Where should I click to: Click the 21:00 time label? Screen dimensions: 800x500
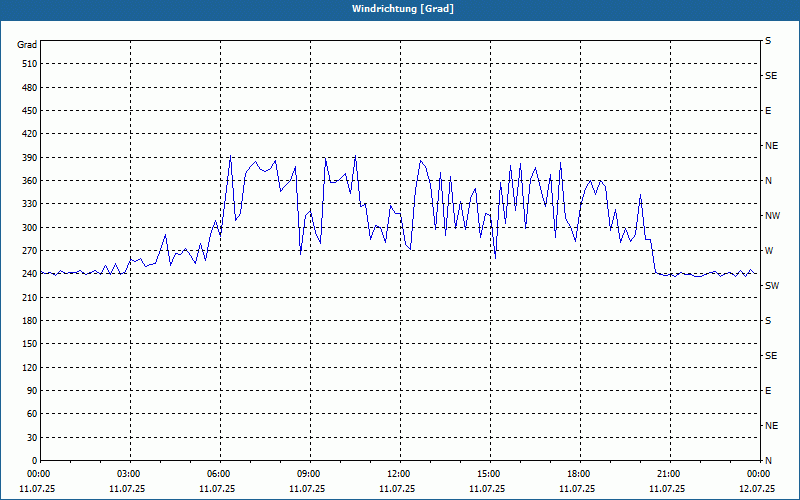pyautogui.click(x=667, y=474)
